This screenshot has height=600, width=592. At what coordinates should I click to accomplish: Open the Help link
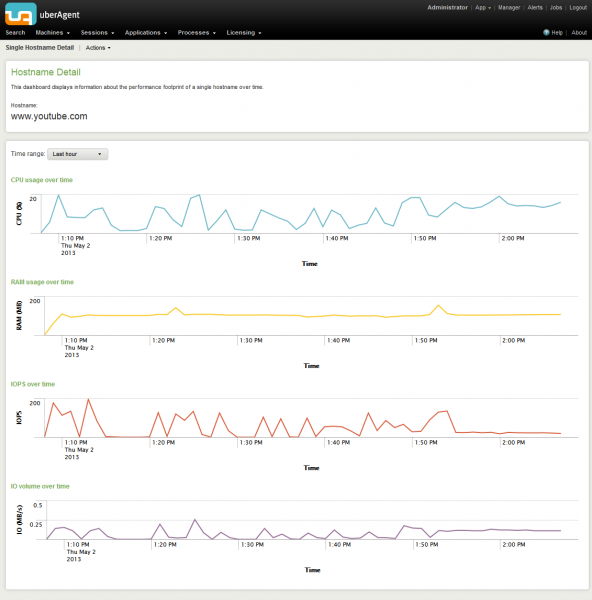557,33
